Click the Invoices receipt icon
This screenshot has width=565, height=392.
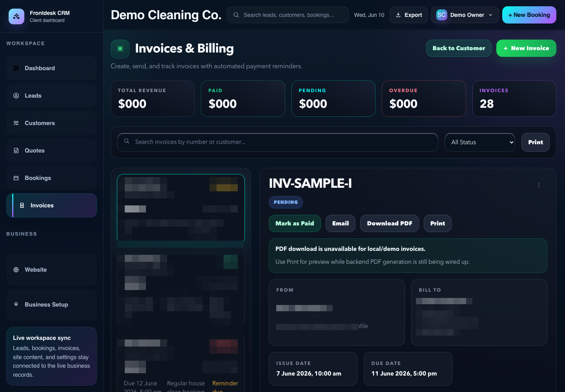22,205
